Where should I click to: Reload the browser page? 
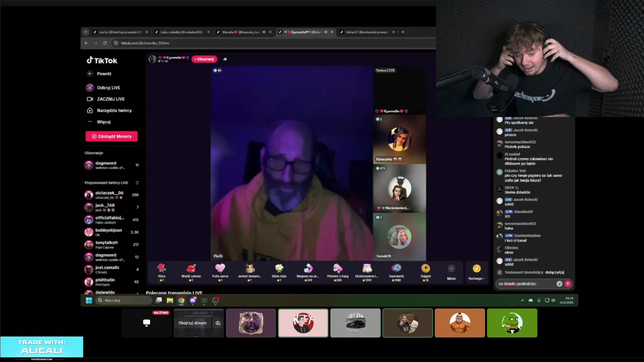click(x=105, y=43)
